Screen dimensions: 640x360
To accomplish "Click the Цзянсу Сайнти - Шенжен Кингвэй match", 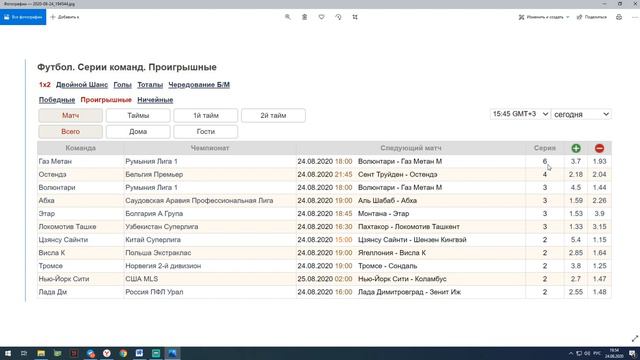I will coord(412,240).
